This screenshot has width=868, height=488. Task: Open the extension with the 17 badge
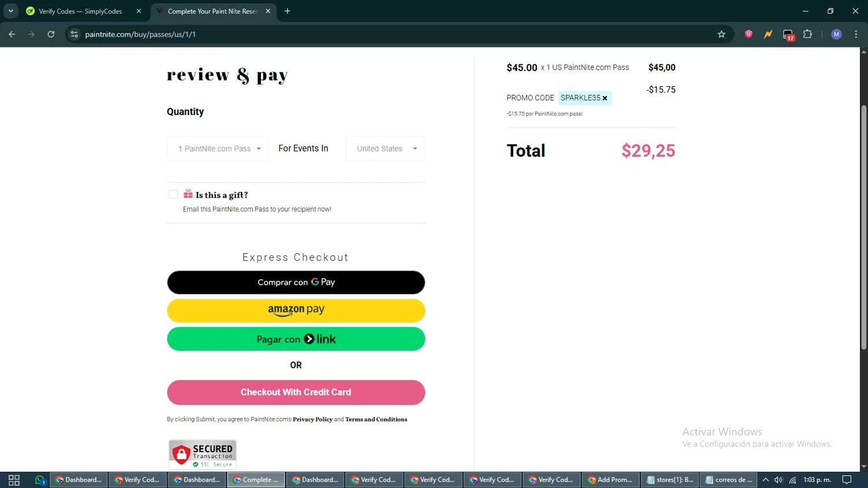[x=789, y=35]
